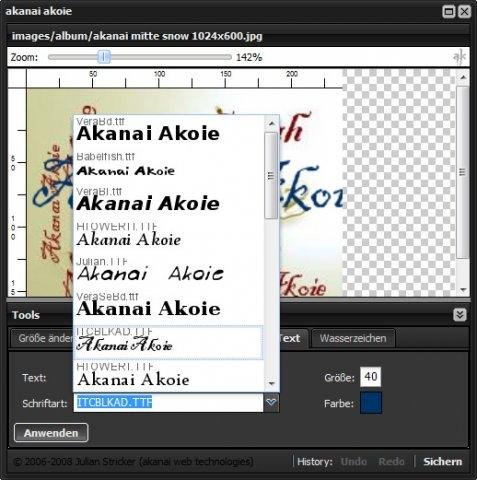Viewport: 477px width, 480px height.
Task: Click the font list scroll up arrow
Action: [271, 124]
